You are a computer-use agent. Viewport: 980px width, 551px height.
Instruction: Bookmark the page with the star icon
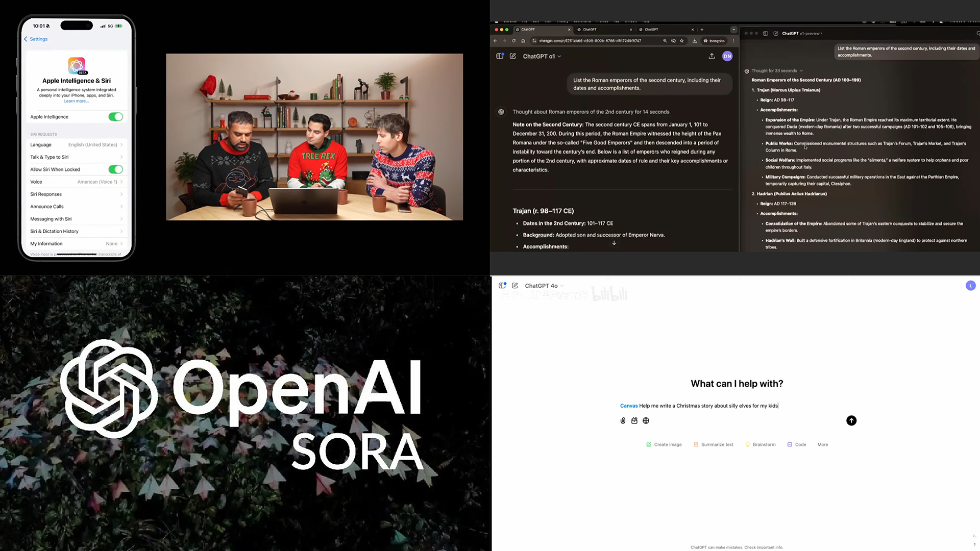681,41
